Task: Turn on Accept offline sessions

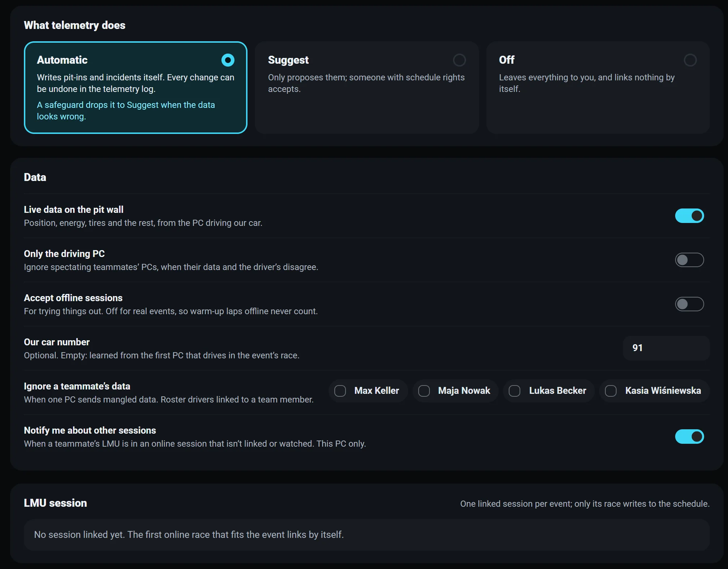Action: tap(689, 304)
